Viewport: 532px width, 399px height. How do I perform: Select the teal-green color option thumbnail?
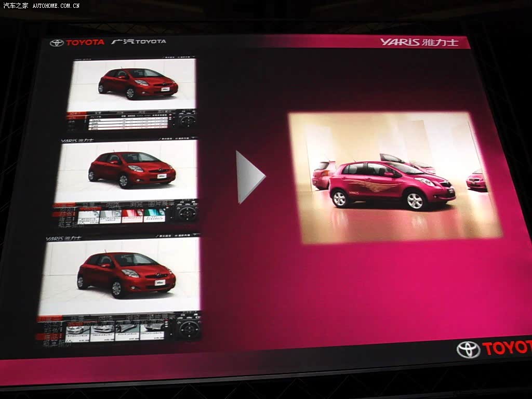coord(154,215)
